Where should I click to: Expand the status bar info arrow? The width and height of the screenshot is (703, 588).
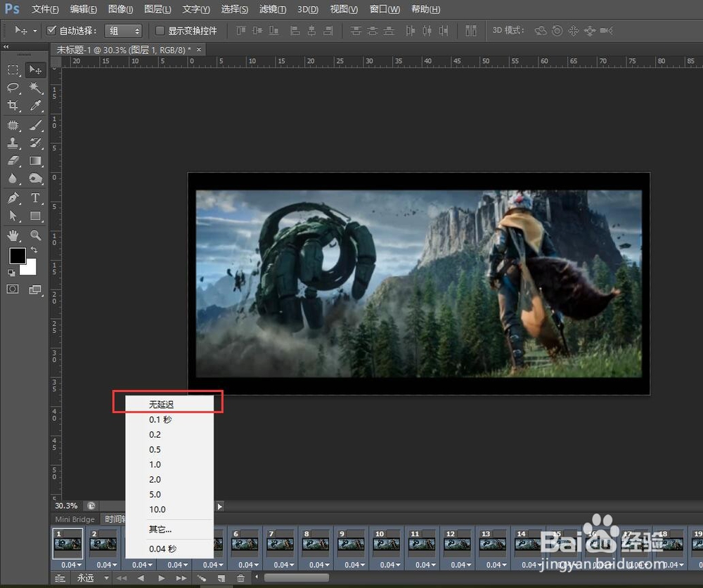tap(219, 507)
